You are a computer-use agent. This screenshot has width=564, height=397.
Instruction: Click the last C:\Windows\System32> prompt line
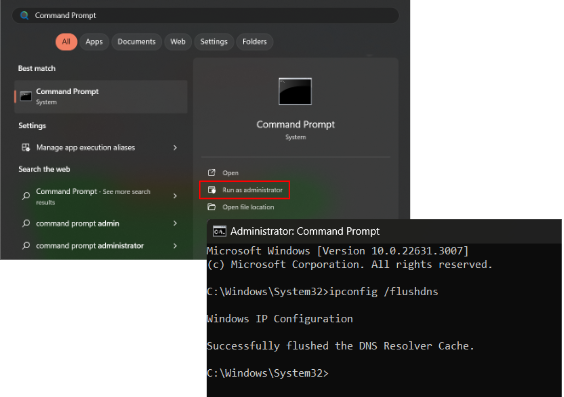point(268,373)
